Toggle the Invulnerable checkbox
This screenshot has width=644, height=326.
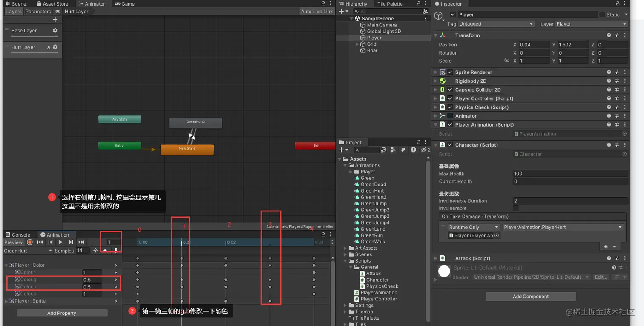point(516,208)
